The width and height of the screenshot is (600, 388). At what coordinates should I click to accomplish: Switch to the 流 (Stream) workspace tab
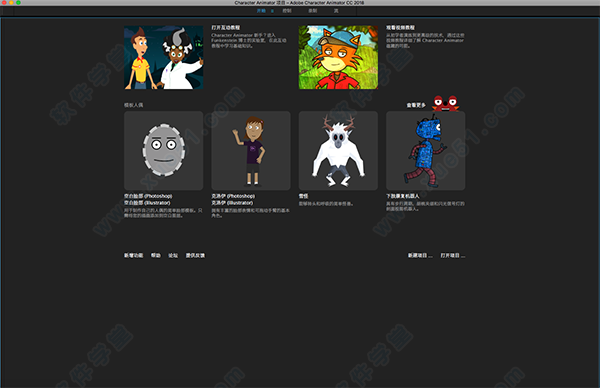coord(336,11)
